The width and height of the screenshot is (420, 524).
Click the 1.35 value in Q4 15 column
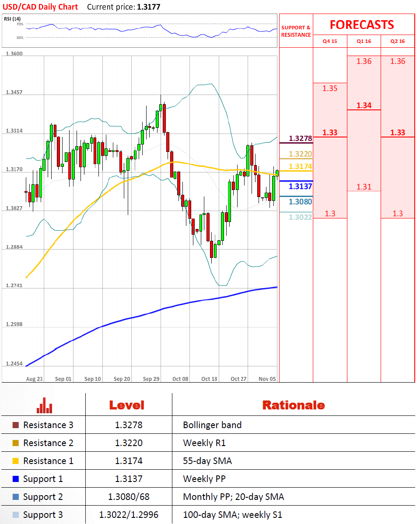[330, 88]
